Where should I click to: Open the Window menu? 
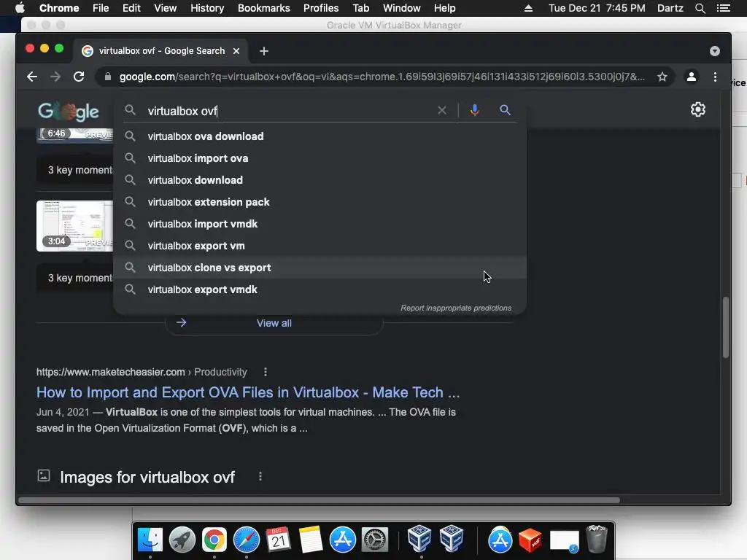tap(402, 8)
